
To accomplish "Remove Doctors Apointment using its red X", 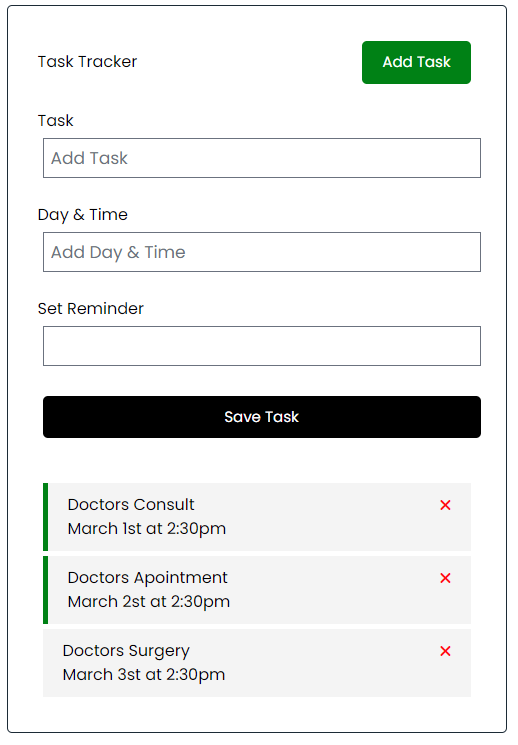I will pyautogui.click(x=445, y=578).
